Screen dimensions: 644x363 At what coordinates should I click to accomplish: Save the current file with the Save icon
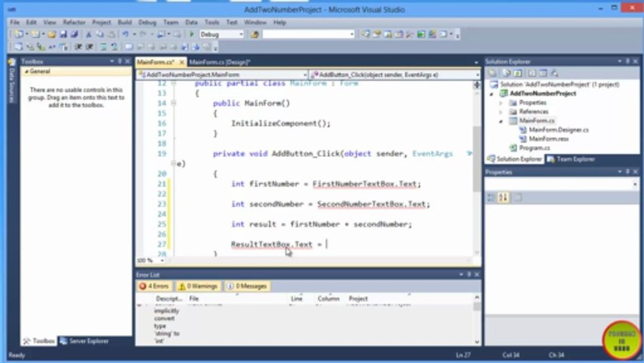click(x=63, y=34)
